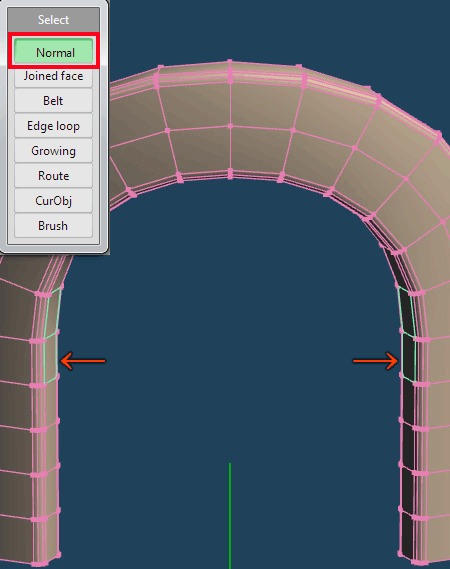Pick the Route selection mode

(x=53, y=176)
